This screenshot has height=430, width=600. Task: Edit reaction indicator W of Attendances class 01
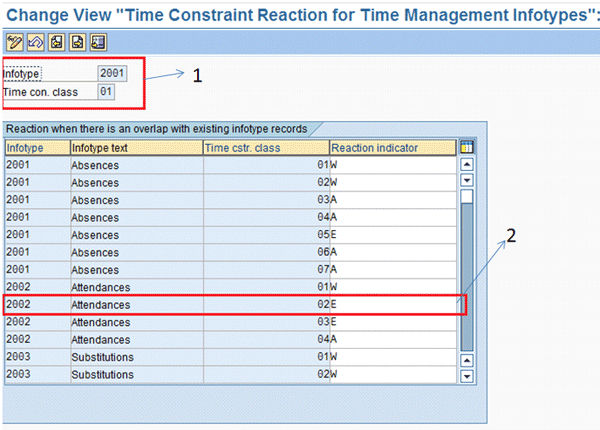coord(393,287)
